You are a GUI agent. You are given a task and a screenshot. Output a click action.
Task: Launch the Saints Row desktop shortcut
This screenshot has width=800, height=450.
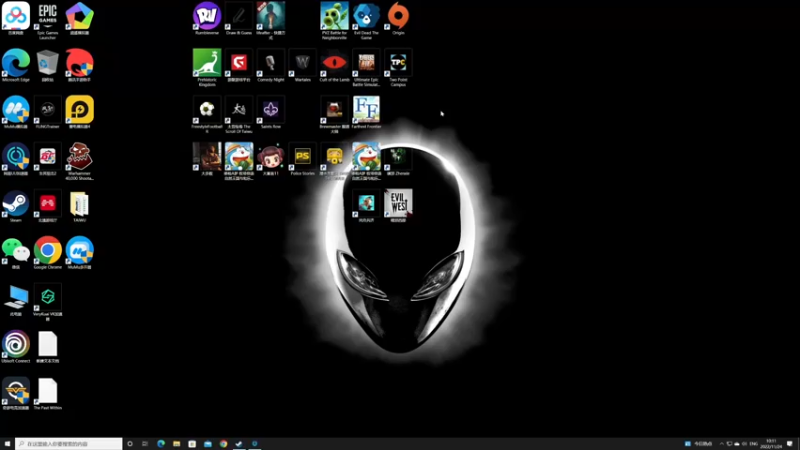271,112
